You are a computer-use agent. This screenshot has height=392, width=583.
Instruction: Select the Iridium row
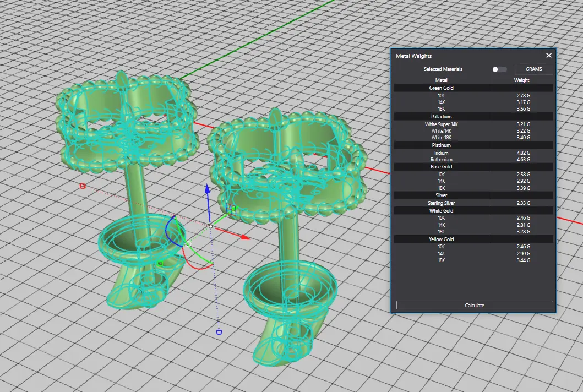pos(473,153)
